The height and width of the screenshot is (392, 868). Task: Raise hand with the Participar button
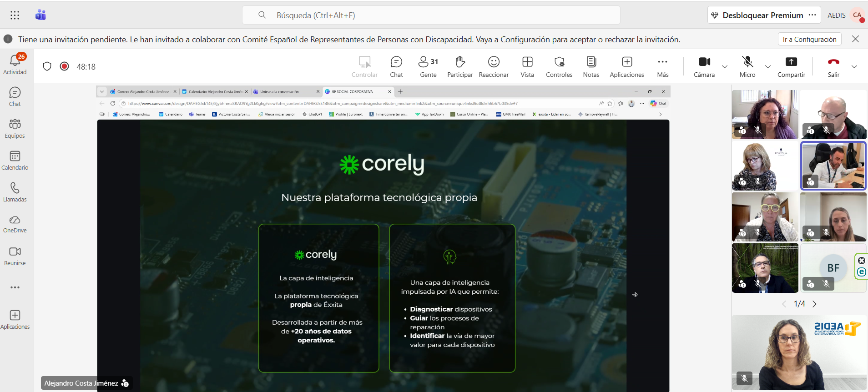(x=460, y=66)
